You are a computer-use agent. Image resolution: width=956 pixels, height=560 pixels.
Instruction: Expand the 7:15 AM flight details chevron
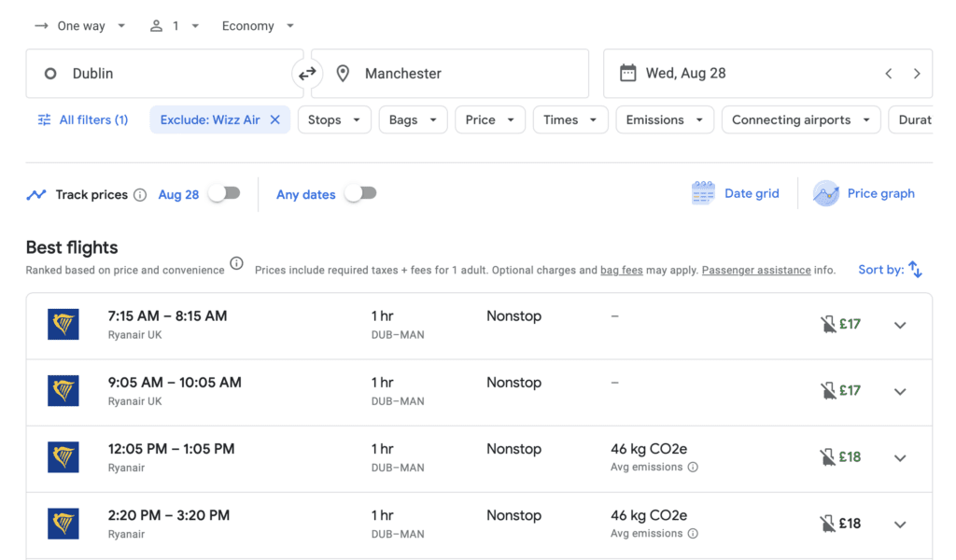click(899, 326)
